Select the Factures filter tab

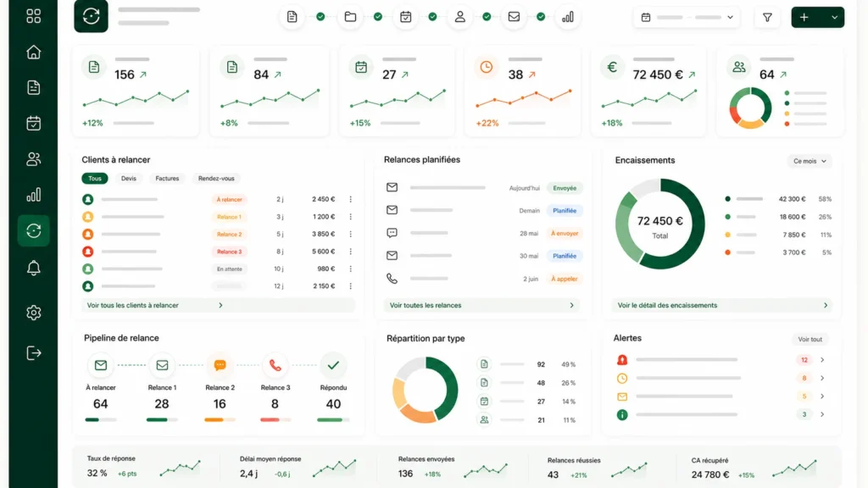tap(167, 178)
